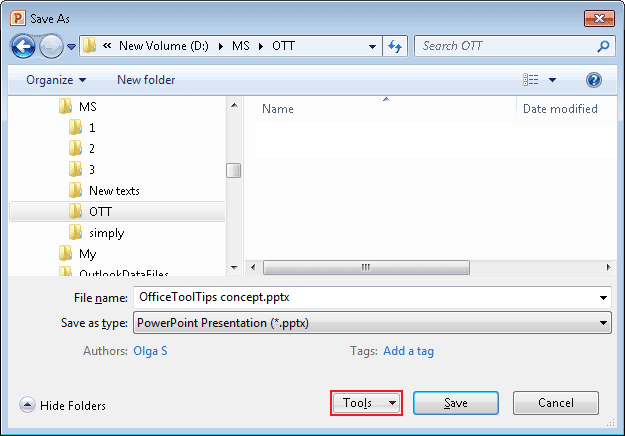625x436 pixels.
Task: Click the PowerPoint icon in title bar
Action: [x=18, y=18]
